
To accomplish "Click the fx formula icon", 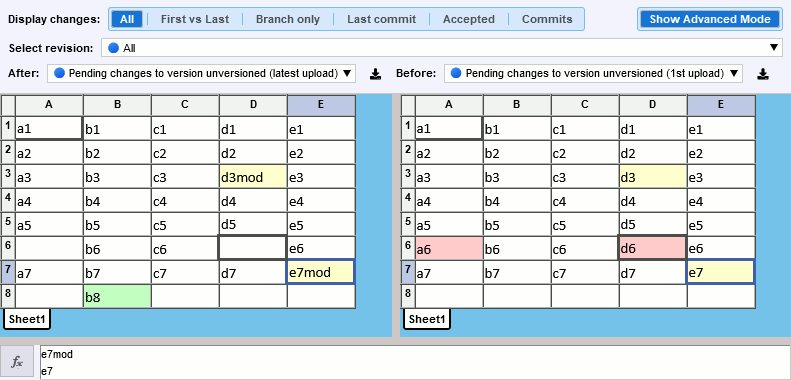I will pos(17,362).
